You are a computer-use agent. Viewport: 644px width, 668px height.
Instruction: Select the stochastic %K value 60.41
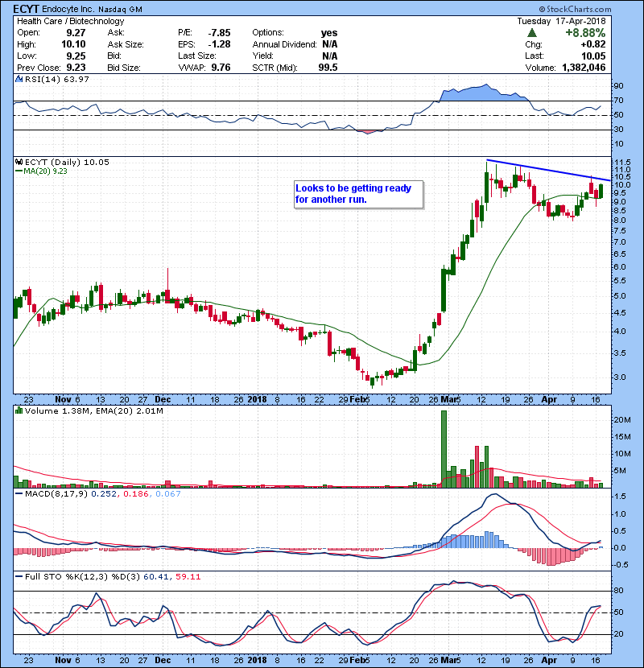click(155, 577)
